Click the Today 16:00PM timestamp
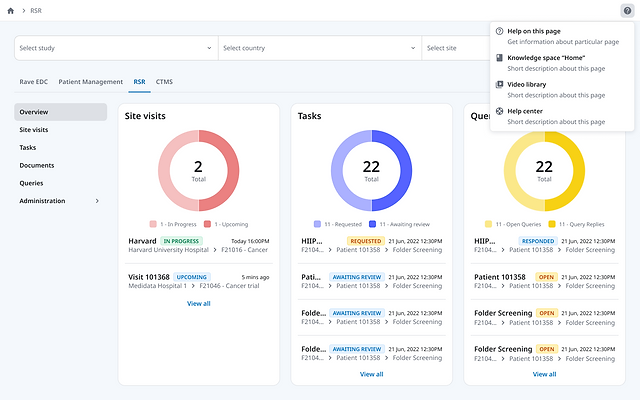 click(250, 241)
